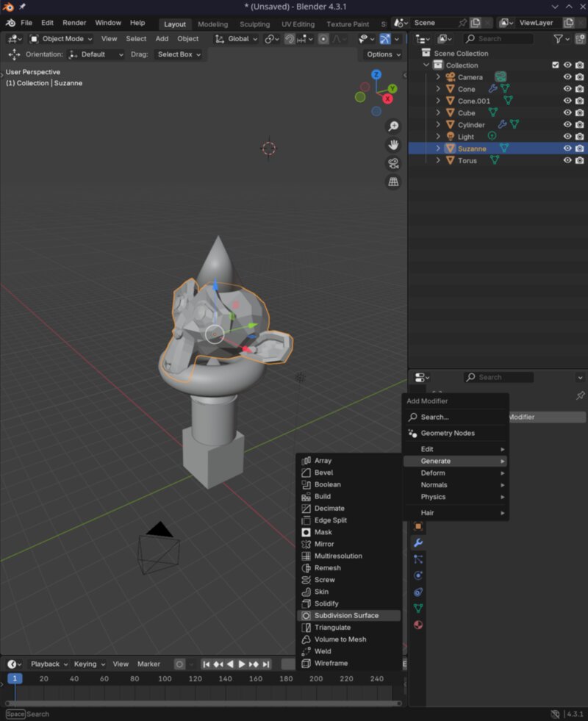
Task: Toggle the Cube eye visibility
Action: tap(567, 112)
